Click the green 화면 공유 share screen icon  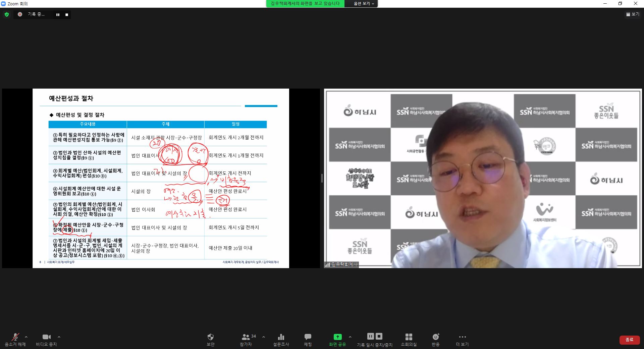[337, 337]
